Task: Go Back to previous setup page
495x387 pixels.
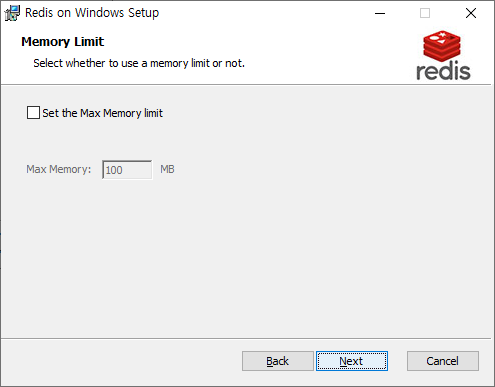Action: click(278, 361)
